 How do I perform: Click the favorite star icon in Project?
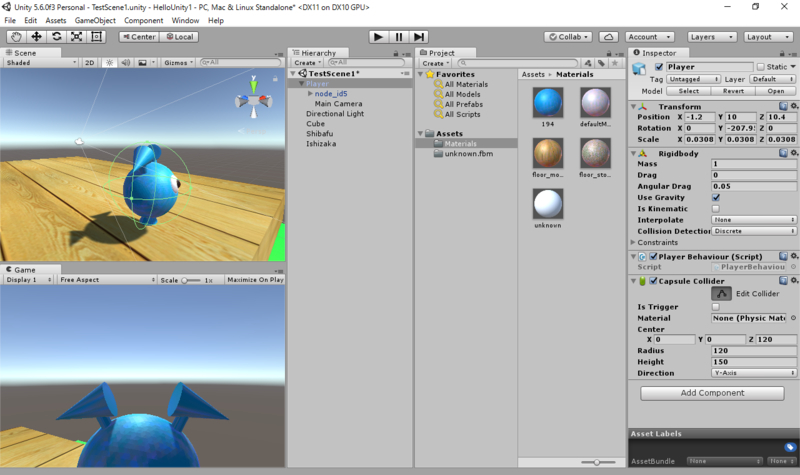coord(615,63)
